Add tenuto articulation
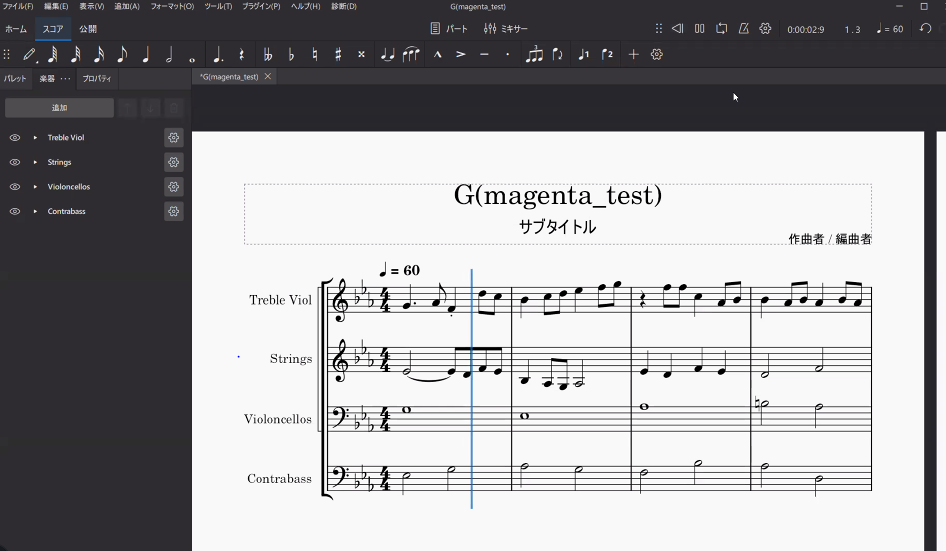946x551 pixels. click(x=484, y=54)
